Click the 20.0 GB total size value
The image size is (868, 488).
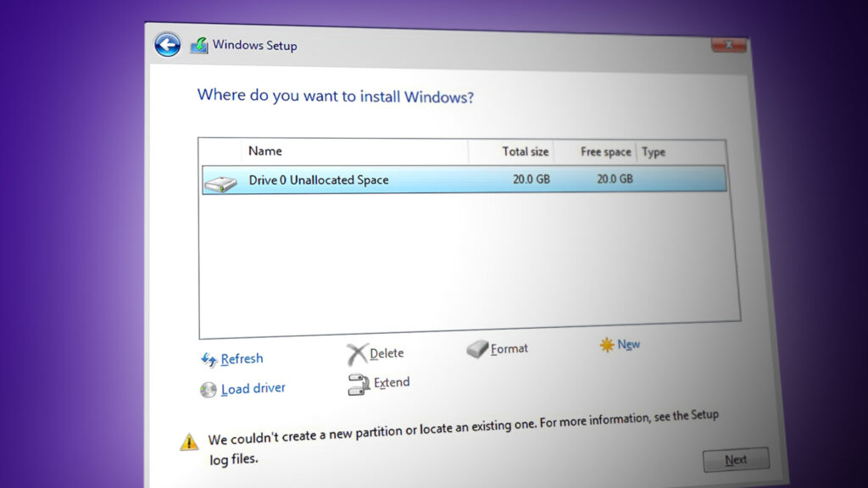click(x=531, y=180)
